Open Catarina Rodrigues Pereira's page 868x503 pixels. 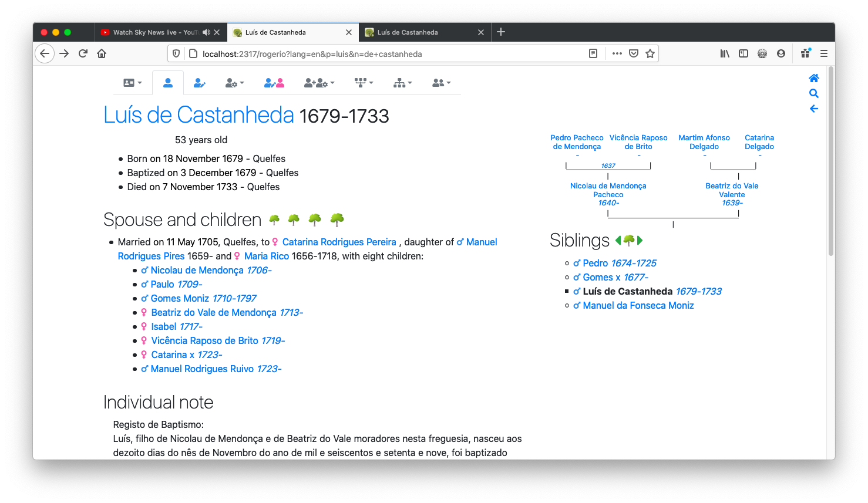click(339, 242)
